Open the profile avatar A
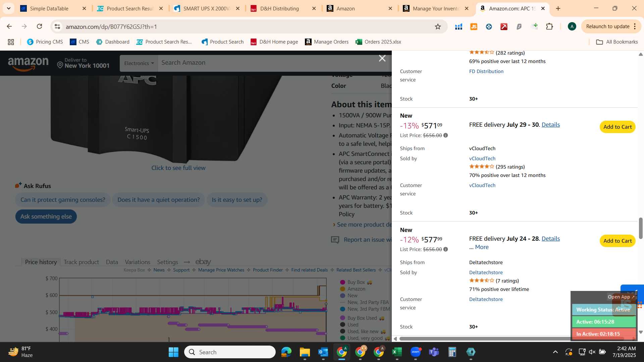Screen dimensions: 644x362 572,26
